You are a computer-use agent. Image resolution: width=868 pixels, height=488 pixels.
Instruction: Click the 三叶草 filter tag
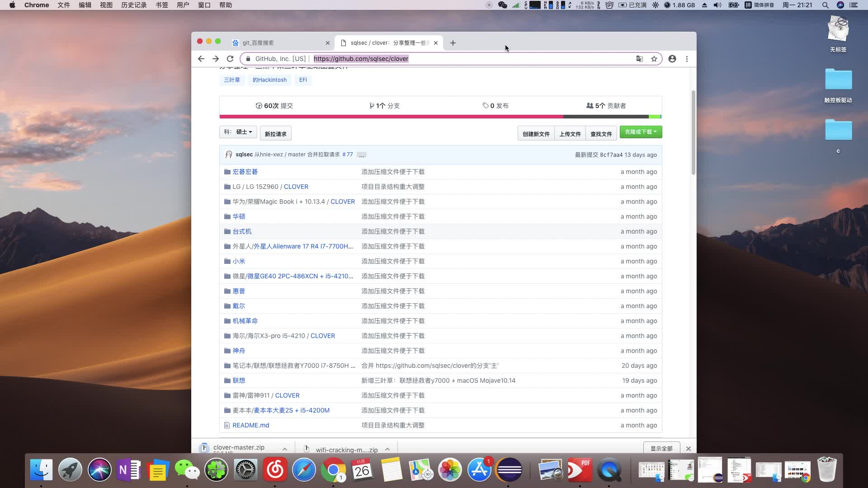pos(232,80)
